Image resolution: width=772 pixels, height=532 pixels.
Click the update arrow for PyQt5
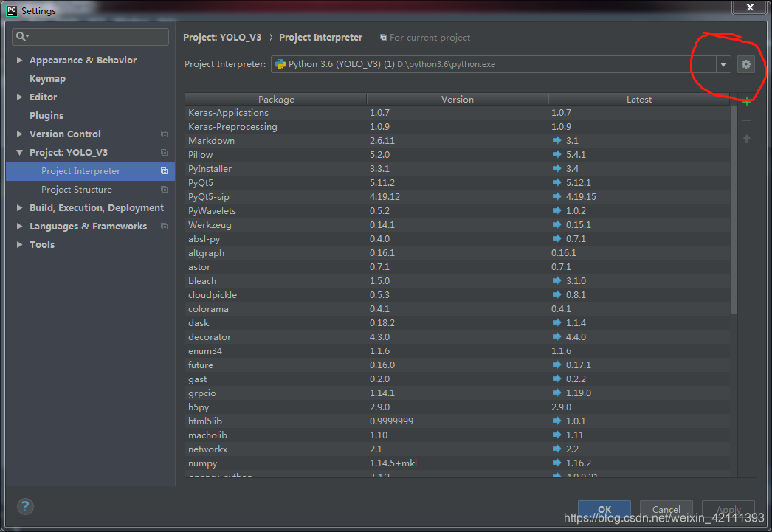[x=556, y=182]
